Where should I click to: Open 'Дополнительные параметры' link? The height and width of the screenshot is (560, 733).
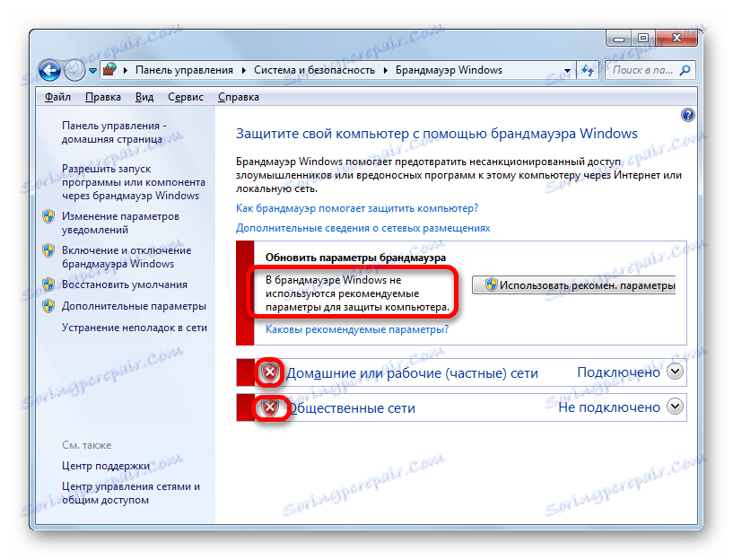pyautogui.click(x=134, y=306)
